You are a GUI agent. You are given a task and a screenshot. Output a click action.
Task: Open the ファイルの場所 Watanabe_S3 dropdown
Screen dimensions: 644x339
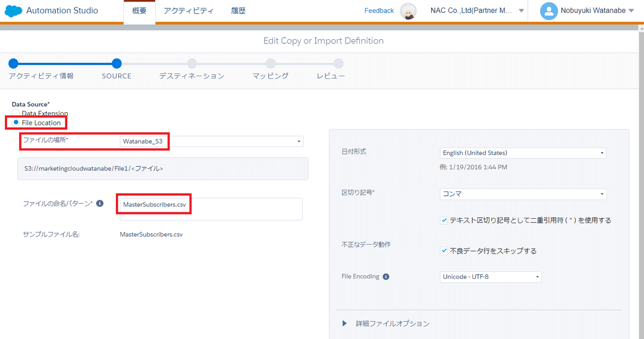[211, 142]
